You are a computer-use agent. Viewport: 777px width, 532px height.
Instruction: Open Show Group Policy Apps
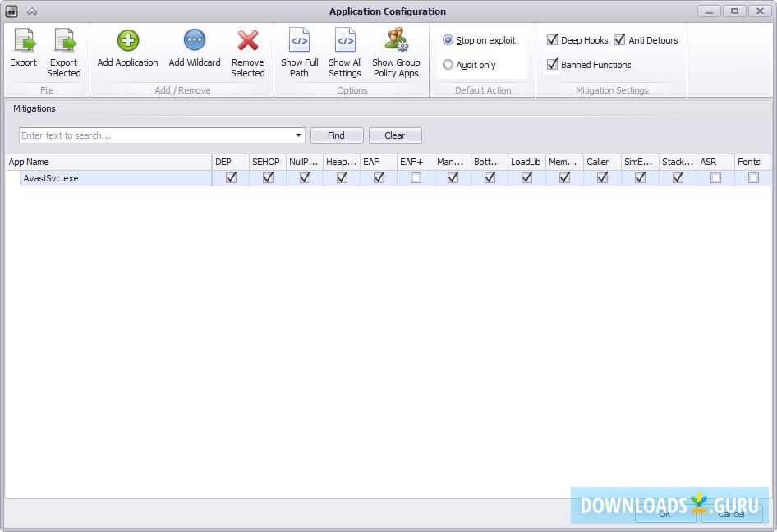[x=396, y=39]
